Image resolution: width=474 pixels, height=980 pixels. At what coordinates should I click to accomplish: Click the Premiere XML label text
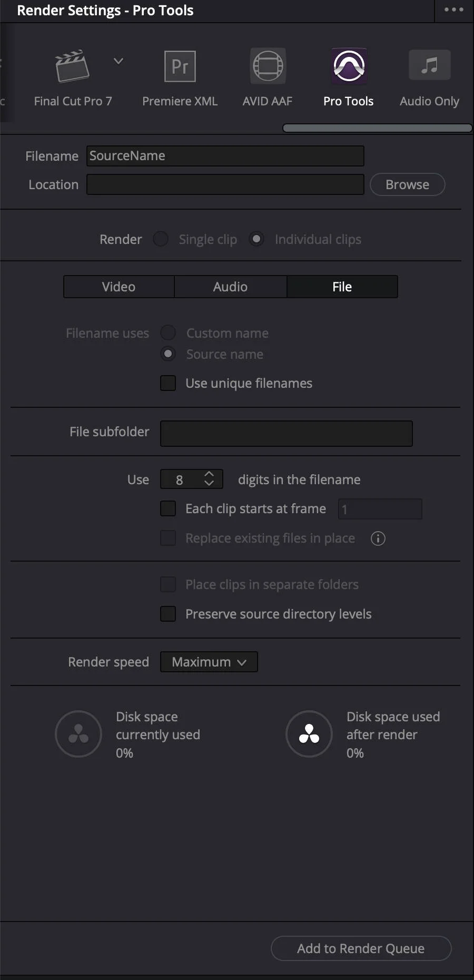tap(180, 101)
